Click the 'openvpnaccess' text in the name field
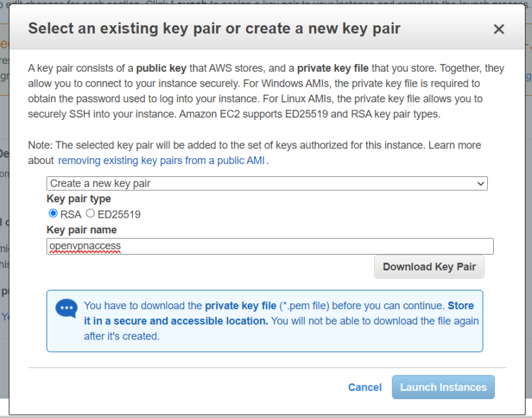This screenshot has width=532, height=418. pos(85,246)
